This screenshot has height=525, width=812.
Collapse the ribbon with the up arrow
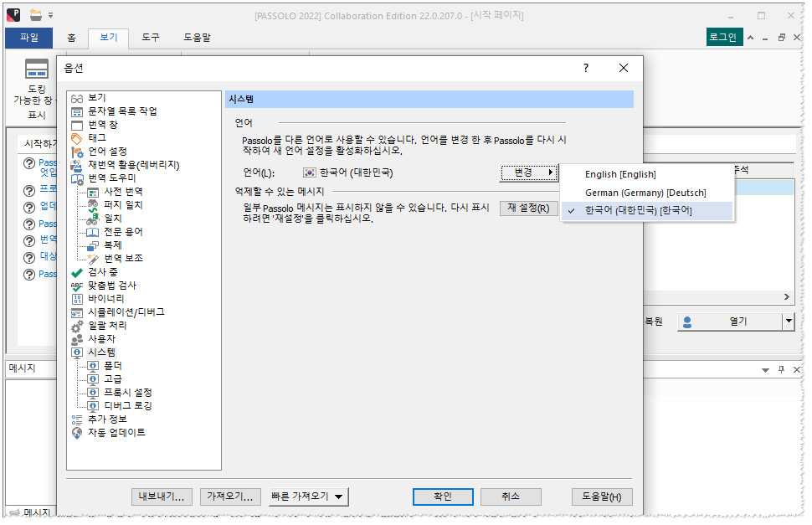coord(750,38)
